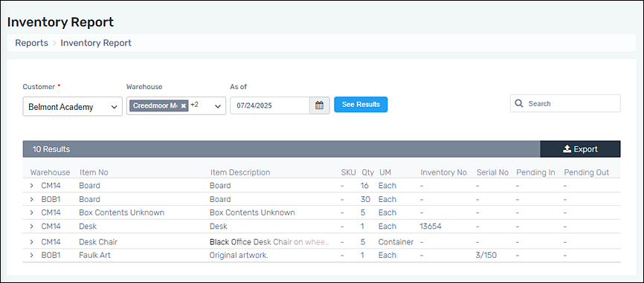Go to Reports breadcrumb link

point(32,43)
